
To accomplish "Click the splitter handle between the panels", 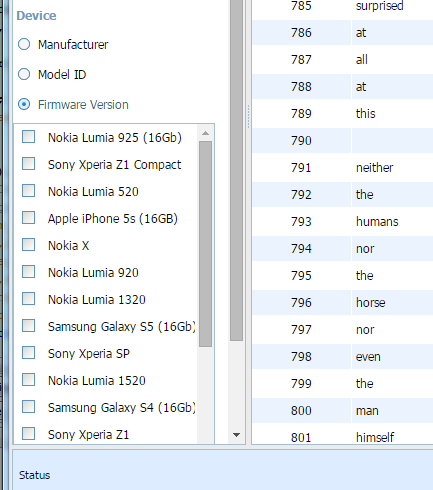I will [x=248, y=117].
